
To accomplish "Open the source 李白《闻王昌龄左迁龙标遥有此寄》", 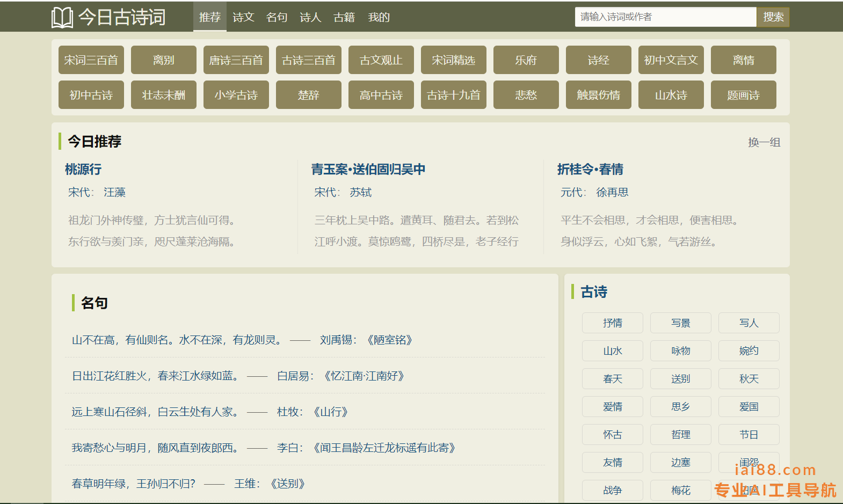I will tap(367, 448).
